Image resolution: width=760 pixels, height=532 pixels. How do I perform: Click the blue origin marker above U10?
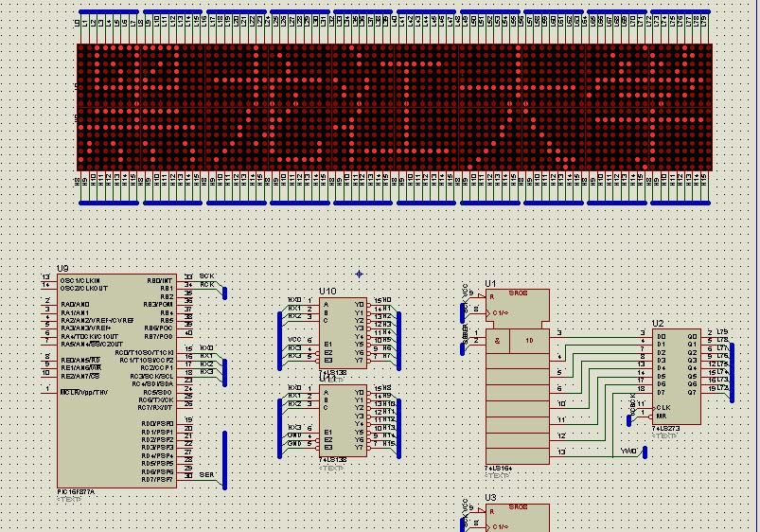[360, 275]
